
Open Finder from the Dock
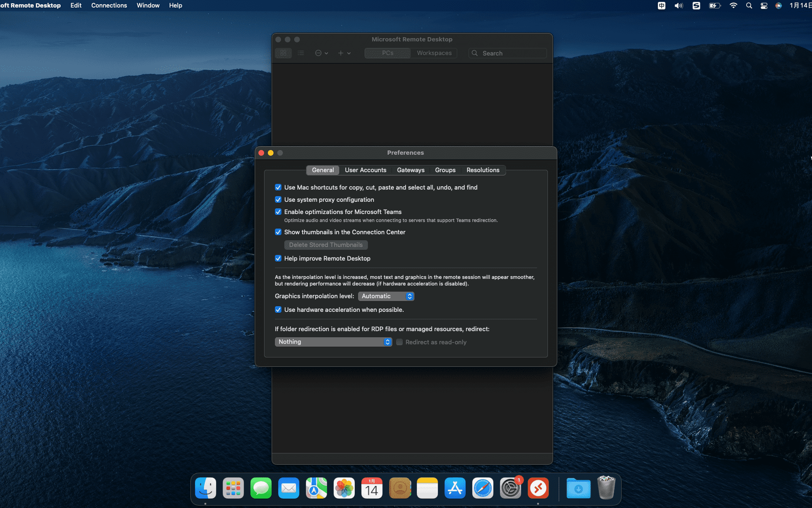point(206,488)
